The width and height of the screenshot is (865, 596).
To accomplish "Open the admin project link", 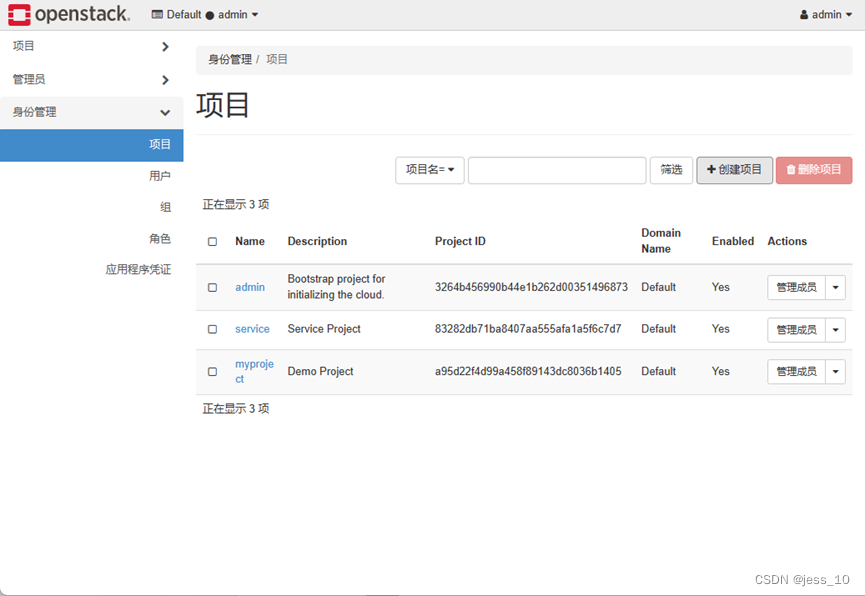I will (250, 288).
